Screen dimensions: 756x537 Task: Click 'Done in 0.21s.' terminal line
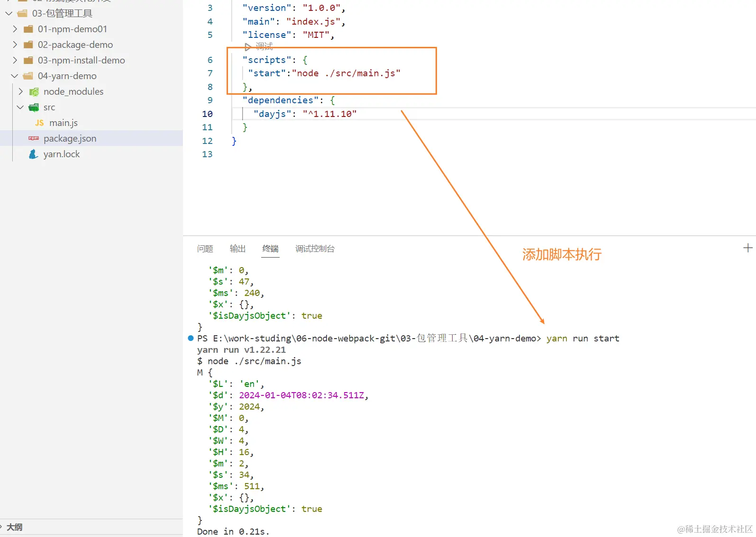(233, 531)
